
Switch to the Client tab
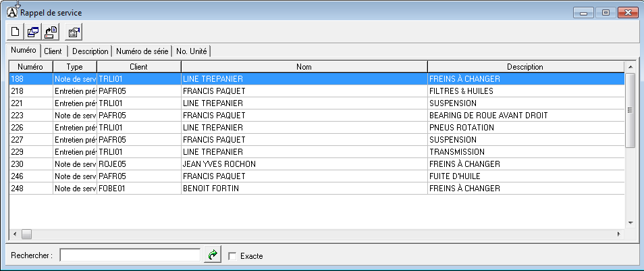[x=53, y=51]
